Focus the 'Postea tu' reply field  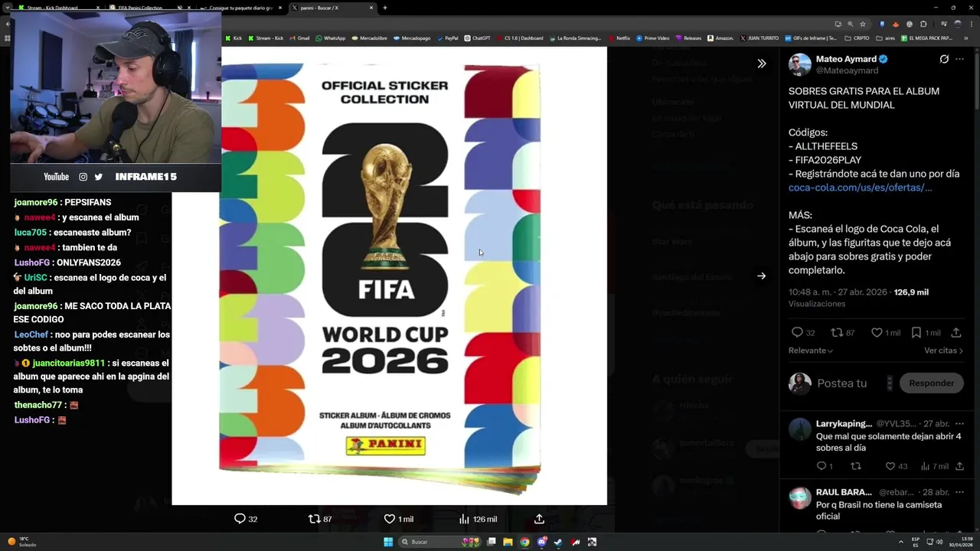[x=842, y=383]
